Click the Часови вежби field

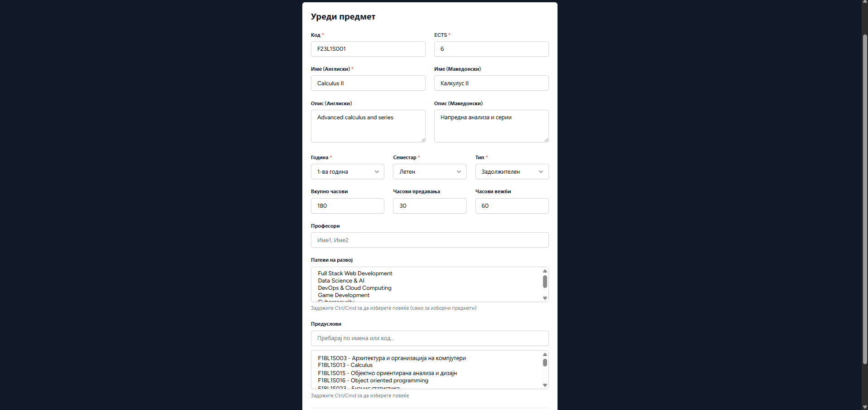point(511,206)
